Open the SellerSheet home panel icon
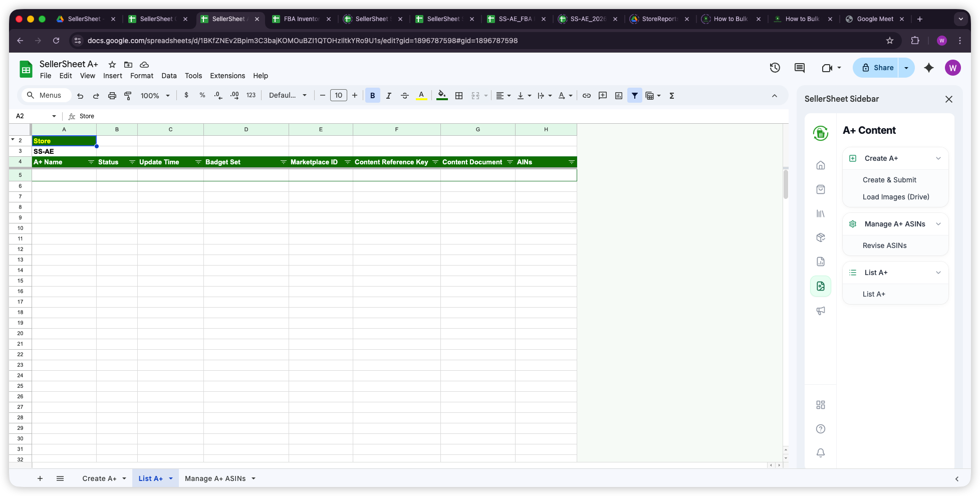Viewport: 980px width, 496px height. [x=821, y=165]
